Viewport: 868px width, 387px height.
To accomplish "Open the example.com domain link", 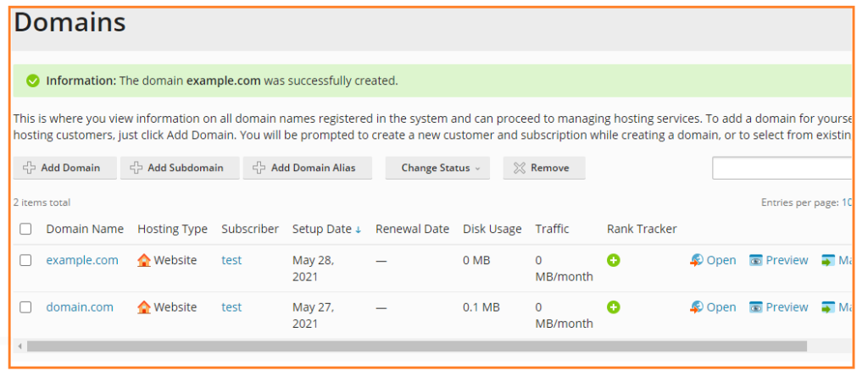I will click(82, 260).
